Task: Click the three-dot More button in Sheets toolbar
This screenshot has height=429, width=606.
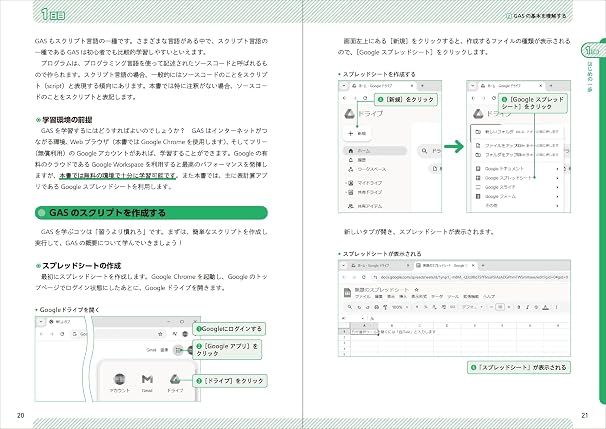Action: [x=557, y=307]
